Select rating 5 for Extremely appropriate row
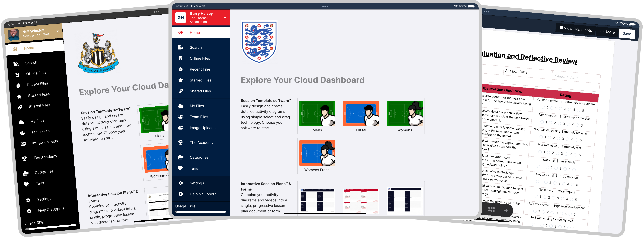The image size is (644, 249). [579, 110]
